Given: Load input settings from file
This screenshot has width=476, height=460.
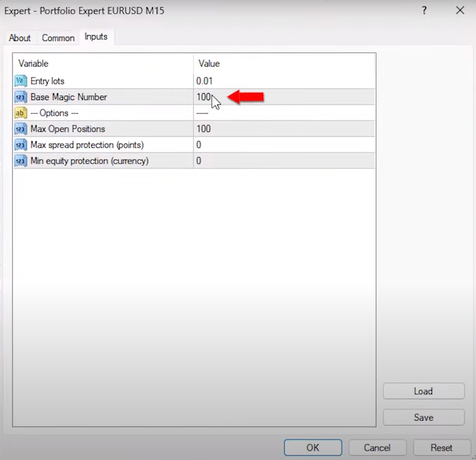Looking at the screenshot, I should (x=423, y=391).
